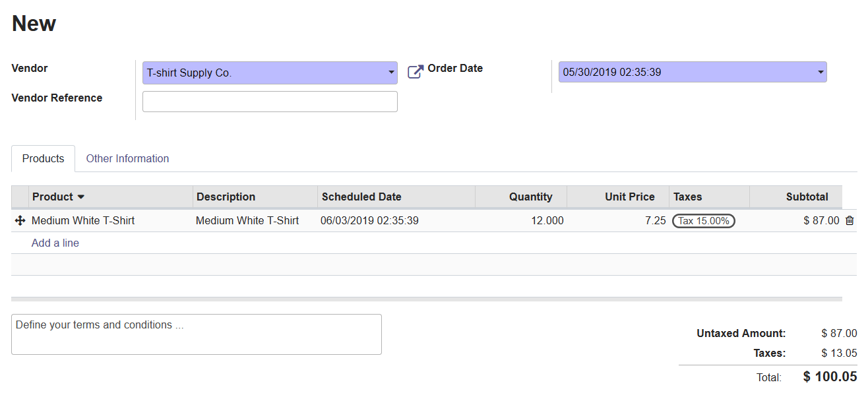Select the Total value $ 100.05
This screenshot has height=401, width=868.
[830, 377]
